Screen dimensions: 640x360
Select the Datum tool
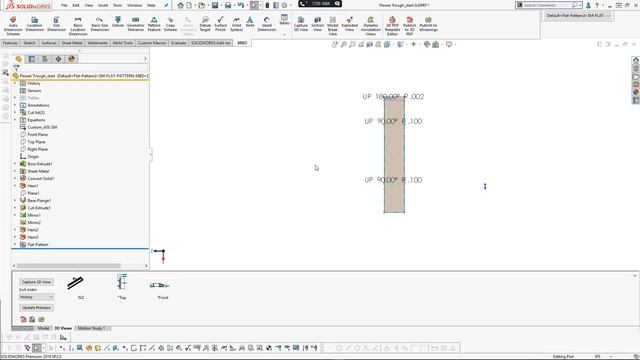click(118, 22)
